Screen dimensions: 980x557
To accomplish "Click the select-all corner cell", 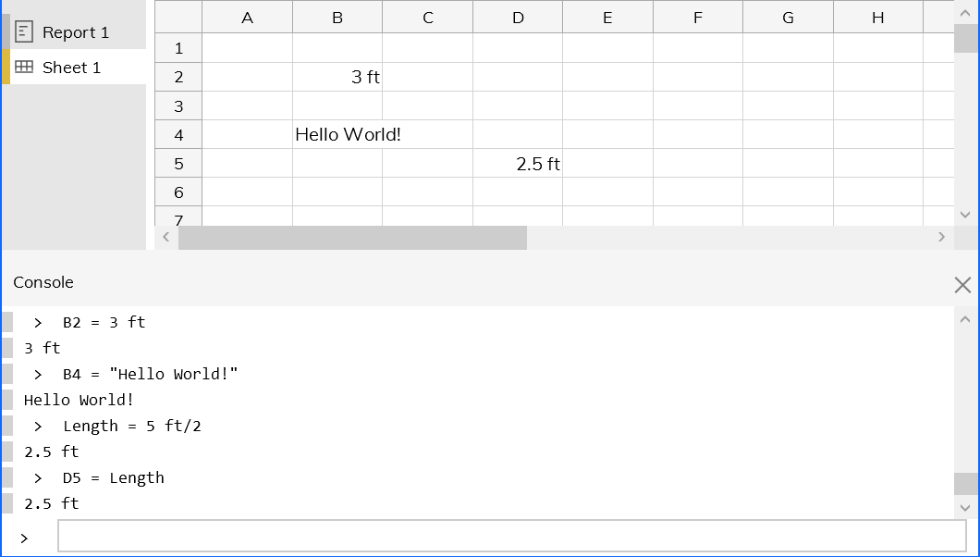I will pos(178,18).
